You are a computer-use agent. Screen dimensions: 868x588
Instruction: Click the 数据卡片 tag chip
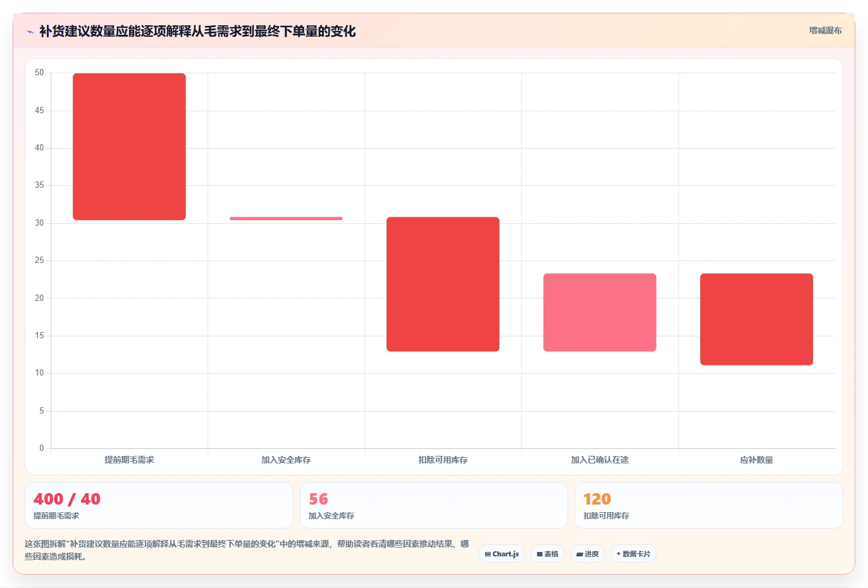633,554
